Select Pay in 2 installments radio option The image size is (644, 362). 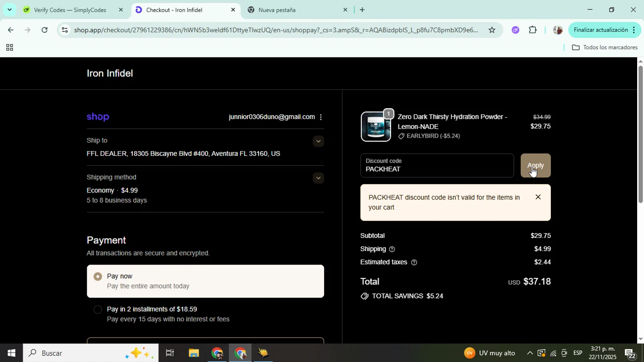[98, 310]
